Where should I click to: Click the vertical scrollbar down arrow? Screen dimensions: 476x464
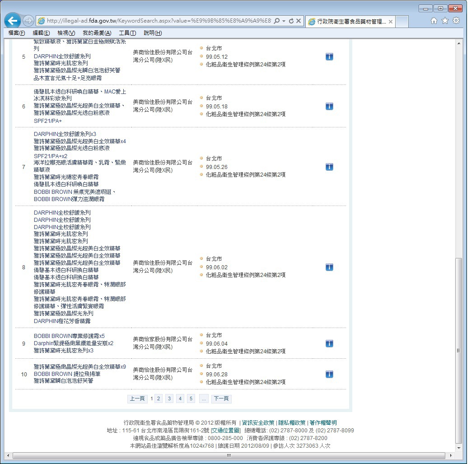[x=459, y=448]
